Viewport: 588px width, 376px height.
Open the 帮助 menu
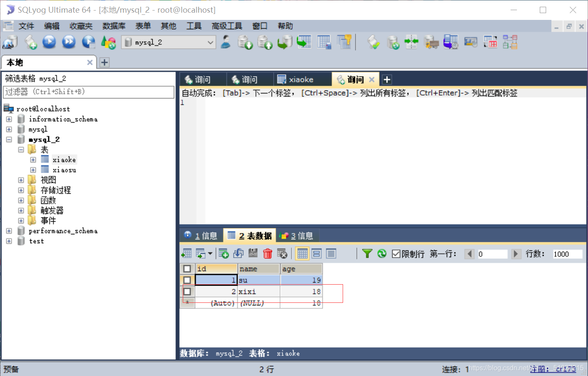click(x=285, y=26)
